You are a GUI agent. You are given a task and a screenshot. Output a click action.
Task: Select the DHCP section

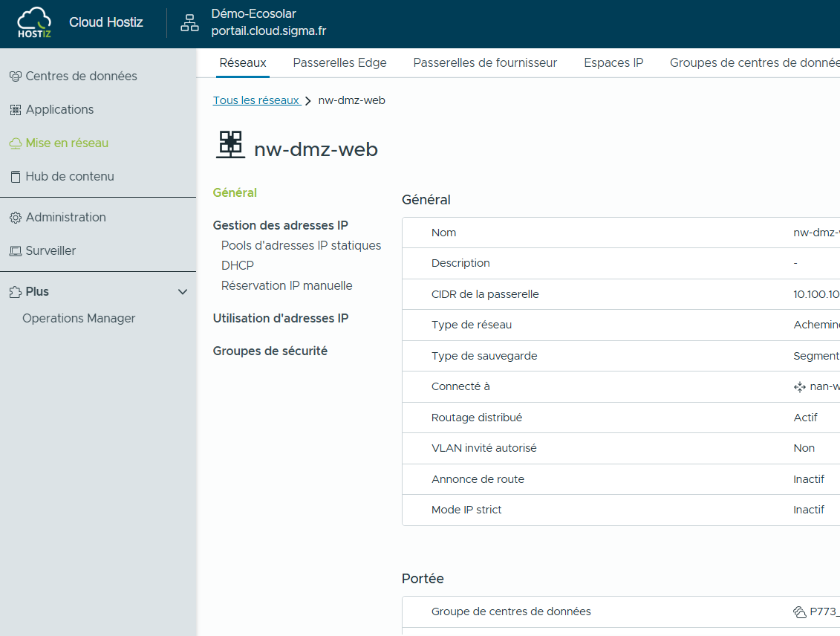pyautogui.click(x=238, y=265)
